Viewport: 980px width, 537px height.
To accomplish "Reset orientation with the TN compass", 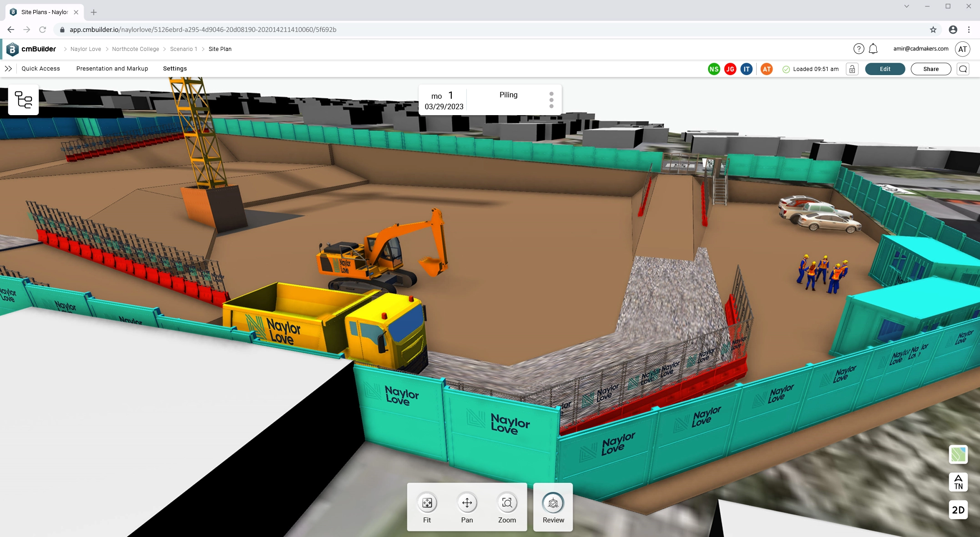I will tap(958, 482).
